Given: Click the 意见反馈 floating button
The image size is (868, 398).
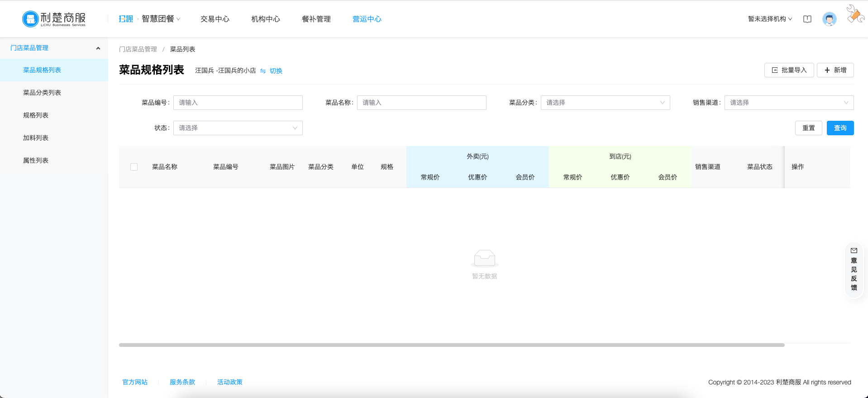Looking at the screenshot, I should point(854,270).
